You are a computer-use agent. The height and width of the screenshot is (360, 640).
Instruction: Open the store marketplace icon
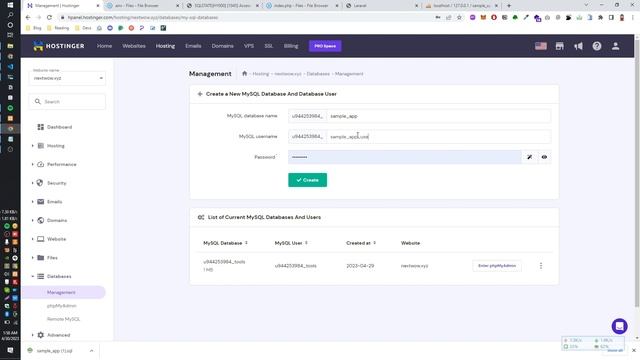560,46
